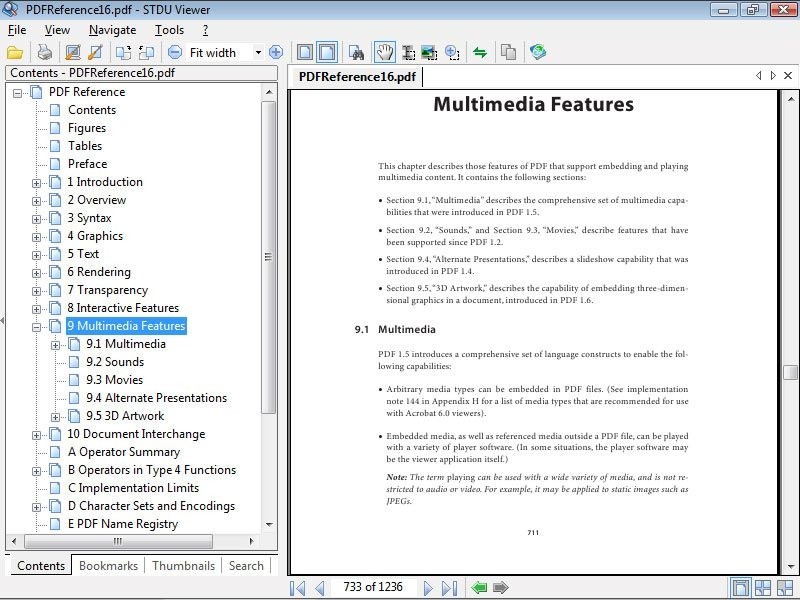Jump to the first page

click(298, 588)
